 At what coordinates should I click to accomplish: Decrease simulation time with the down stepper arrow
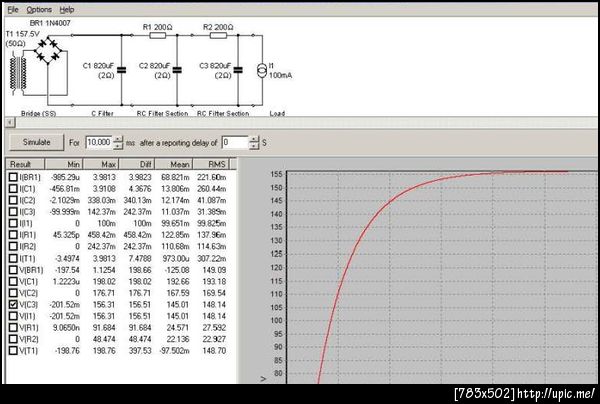click(118, 146)
